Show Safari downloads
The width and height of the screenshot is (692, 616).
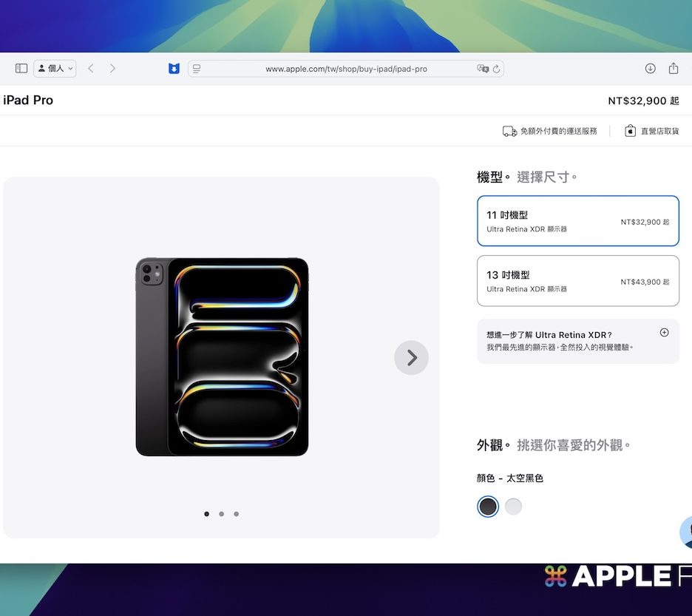tap(650, 69)
